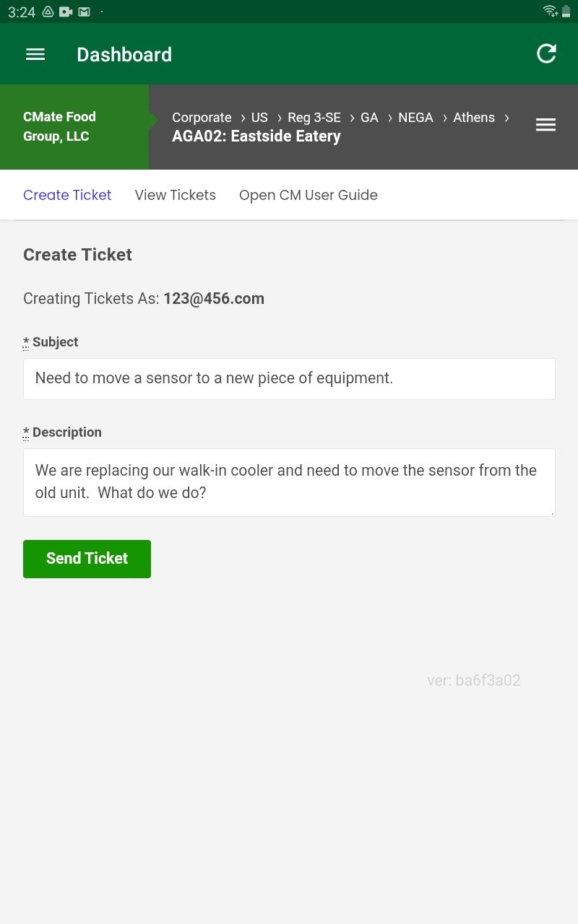Refresh the Dashboard with the reload icon
578x924 pixels.
point(546,53)
